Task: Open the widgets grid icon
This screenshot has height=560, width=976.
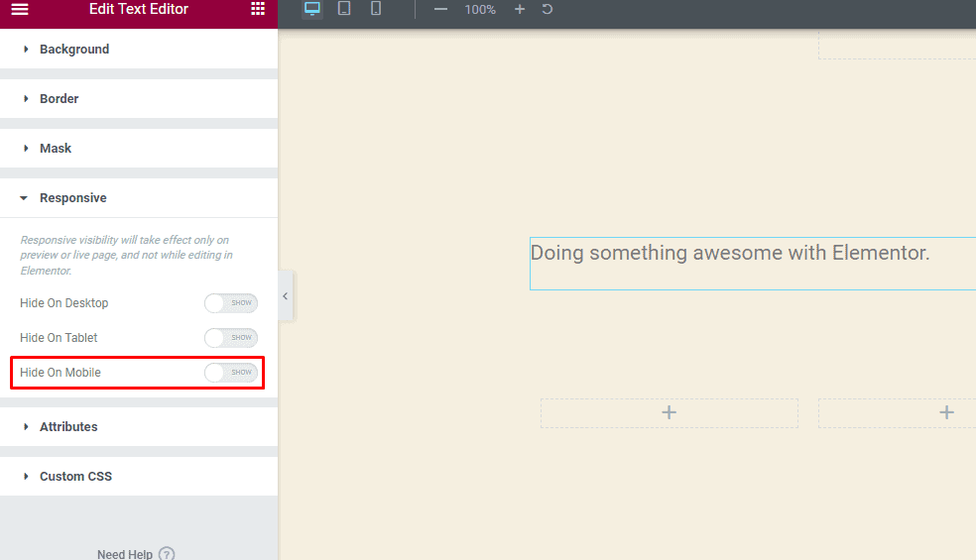Action: click(258, 9)
